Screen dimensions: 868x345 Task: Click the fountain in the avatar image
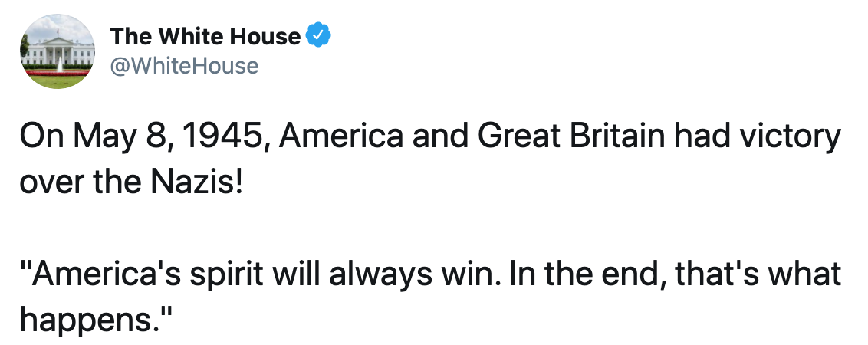tap(59, 64)
